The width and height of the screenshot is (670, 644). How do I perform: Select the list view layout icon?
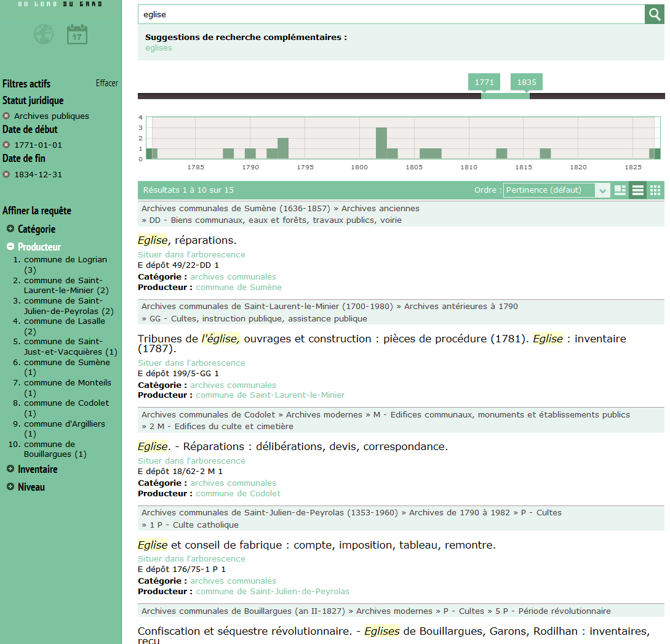tap(638, 190)
